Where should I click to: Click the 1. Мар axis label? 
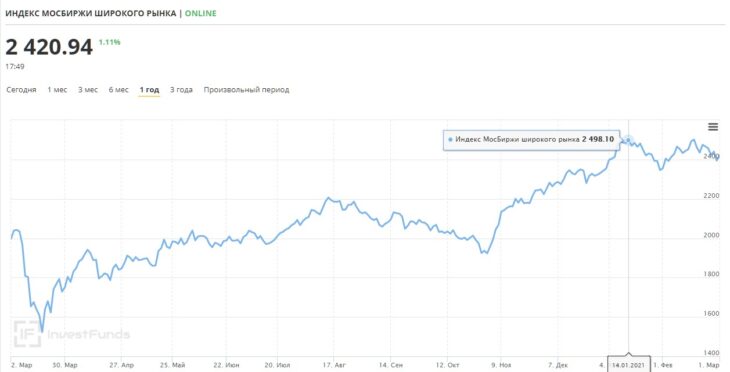(x=709, y=365)
